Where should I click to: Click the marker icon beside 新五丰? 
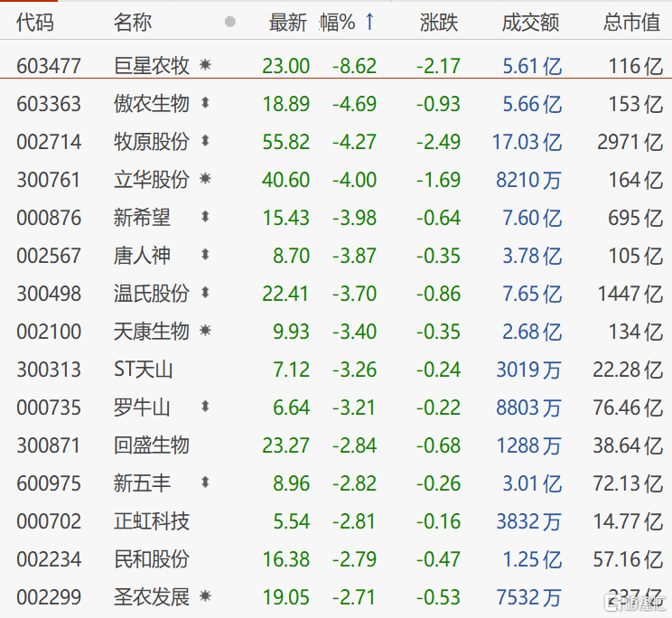click(x=205, y=482)
